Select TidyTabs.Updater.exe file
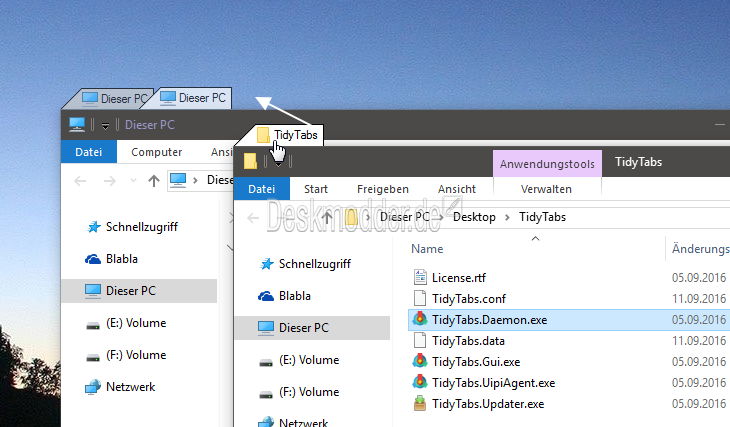 487,404
